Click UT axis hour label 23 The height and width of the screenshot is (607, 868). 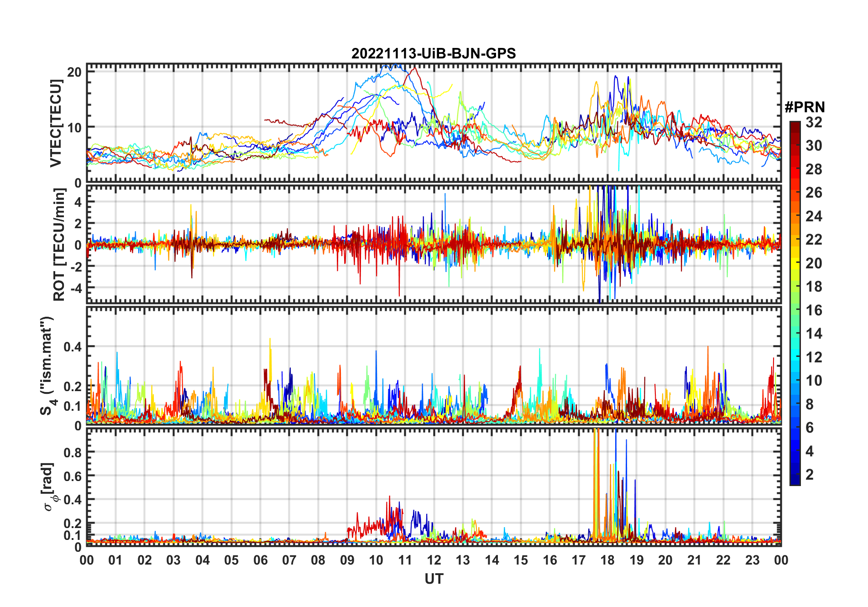coord(752,560)
